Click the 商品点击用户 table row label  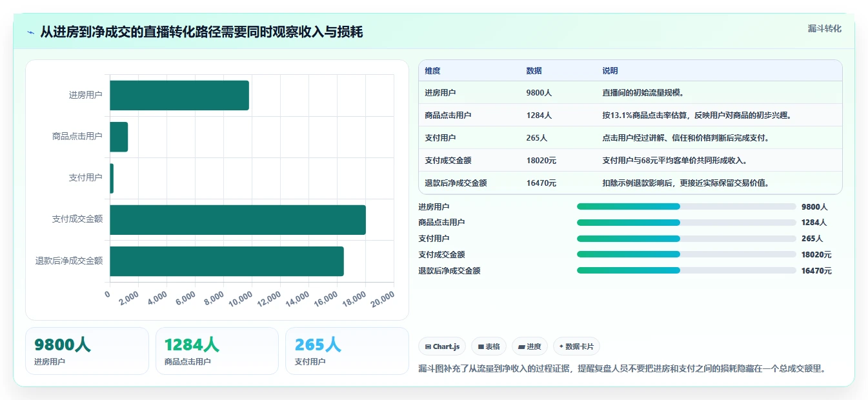[448, 115]
